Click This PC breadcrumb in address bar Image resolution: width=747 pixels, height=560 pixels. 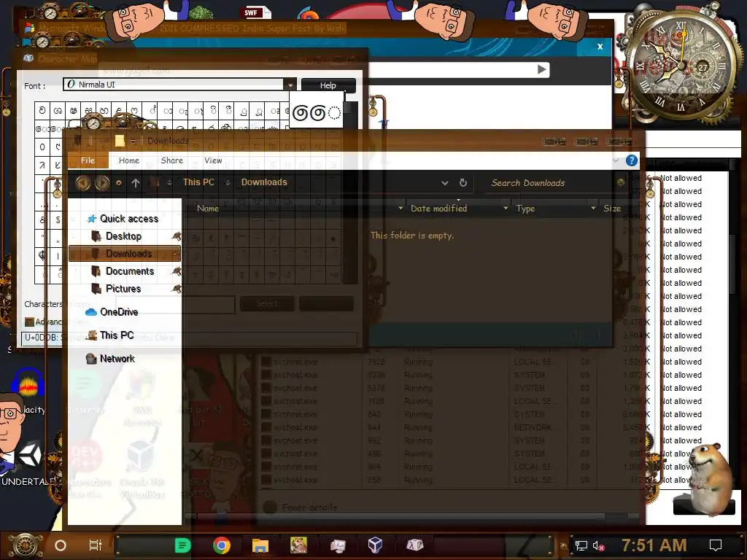coord(198,182)
